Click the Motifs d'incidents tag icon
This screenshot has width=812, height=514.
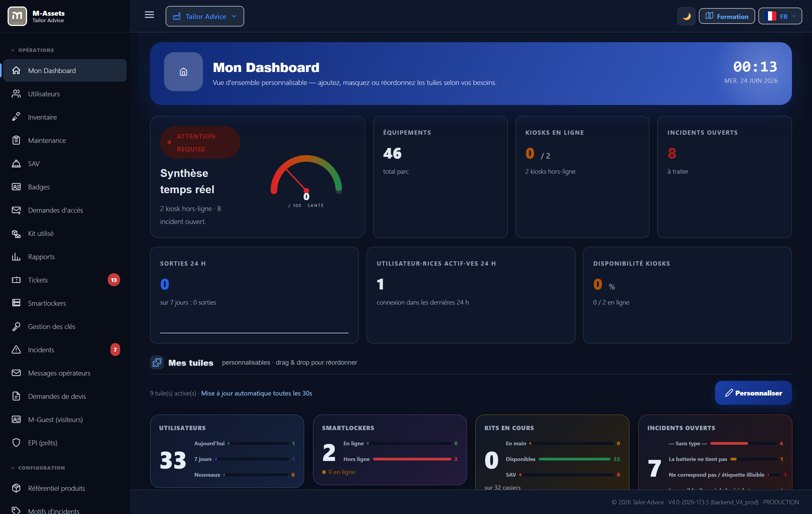16,511
